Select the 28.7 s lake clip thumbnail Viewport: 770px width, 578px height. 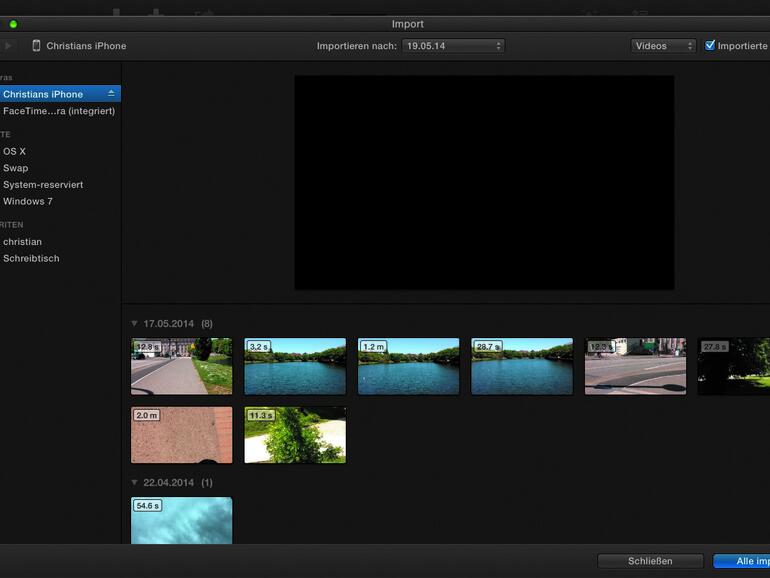pos(522,366)
